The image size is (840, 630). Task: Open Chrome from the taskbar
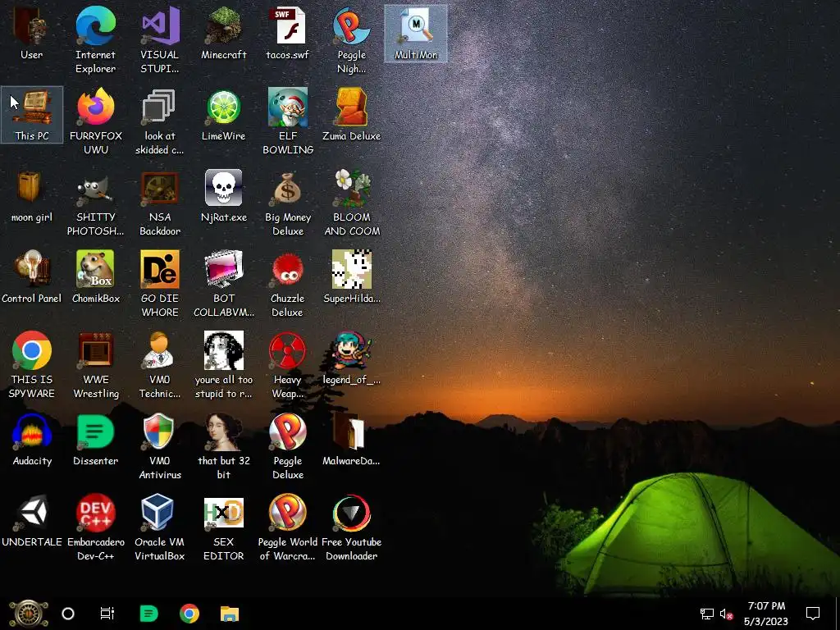(189, 614)
